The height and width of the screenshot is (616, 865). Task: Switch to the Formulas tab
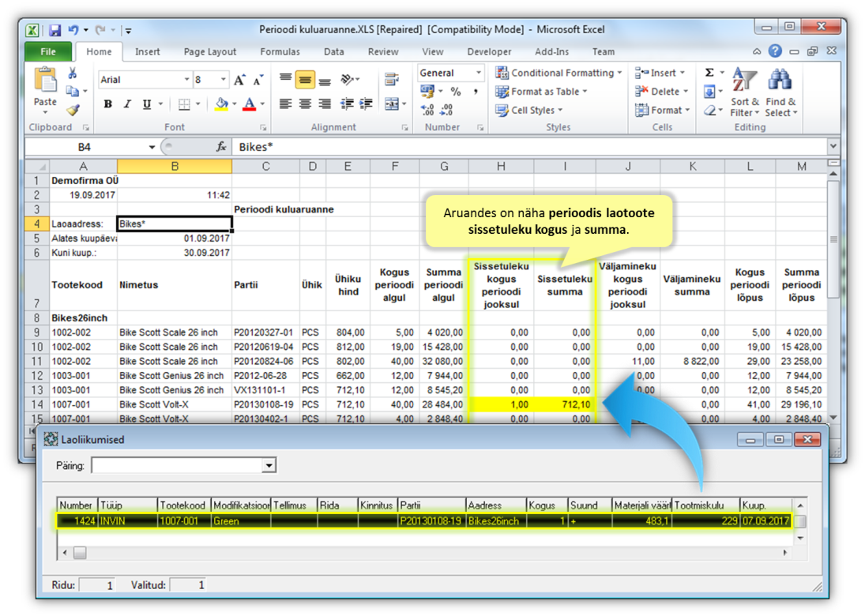click(x=280, y=52)
